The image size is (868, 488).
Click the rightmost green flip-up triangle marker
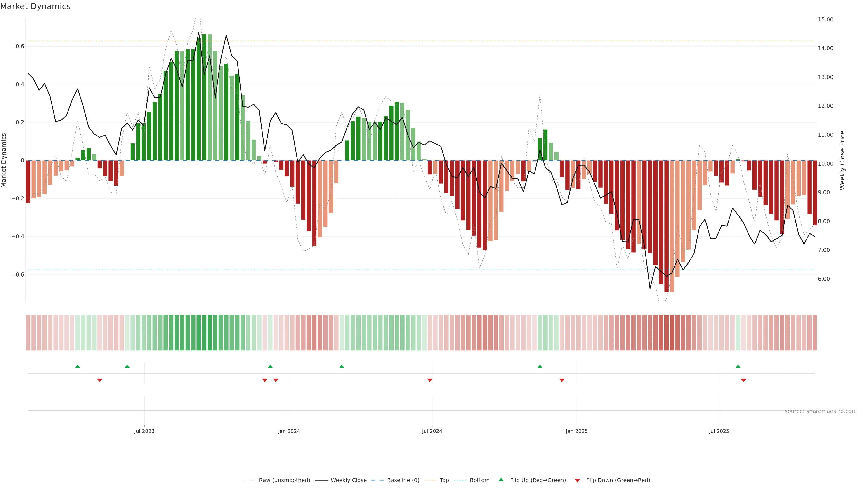[738, 366]
